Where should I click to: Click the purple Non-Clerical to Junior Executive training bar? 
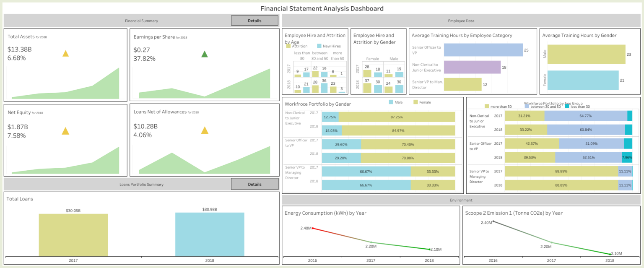coord(472,67)
